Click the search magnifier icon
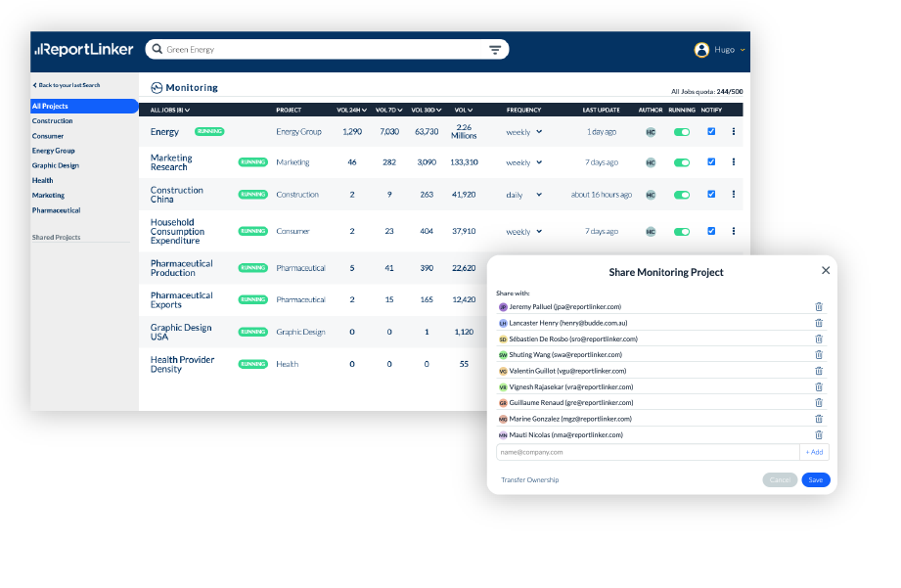The width and height of the screenshot is (901, 588). pos(157,50)
